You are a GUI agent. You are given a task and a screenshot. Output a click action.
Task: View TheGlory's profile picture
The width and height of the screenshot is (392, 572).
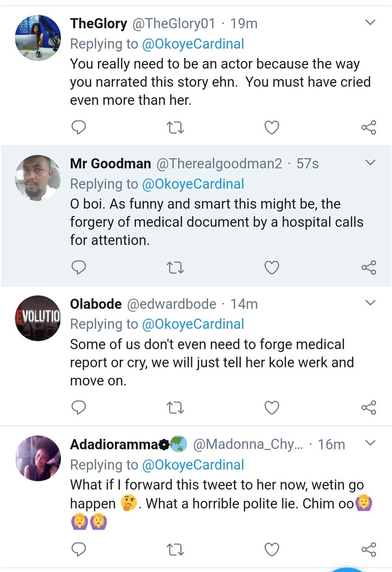[37, 37]
